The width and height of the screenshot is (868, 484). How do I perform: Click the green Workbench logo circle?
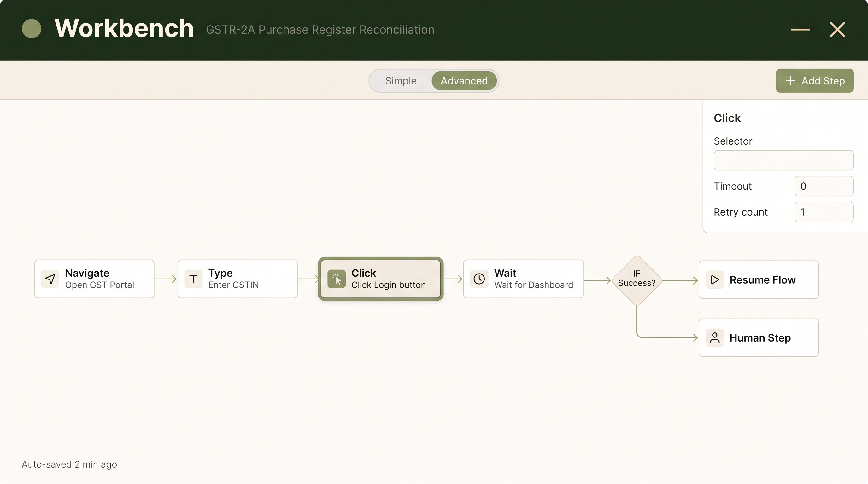pos(31,29)
